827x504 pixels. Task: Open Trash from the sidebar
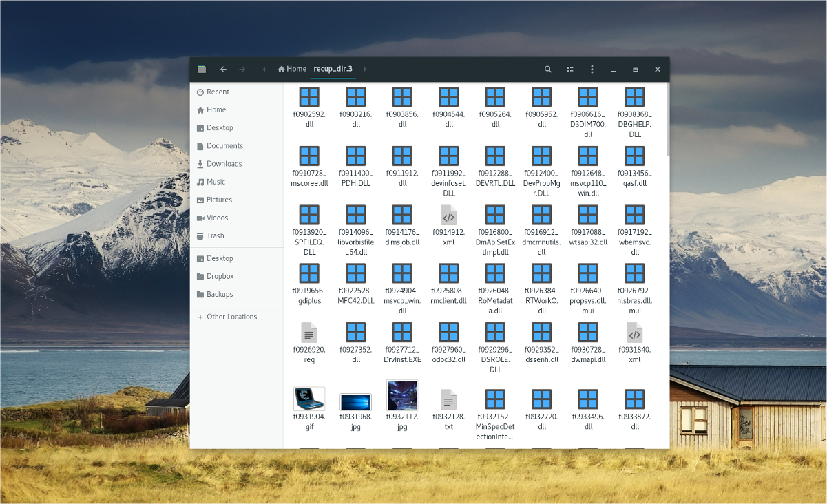[x=215, y=235]
